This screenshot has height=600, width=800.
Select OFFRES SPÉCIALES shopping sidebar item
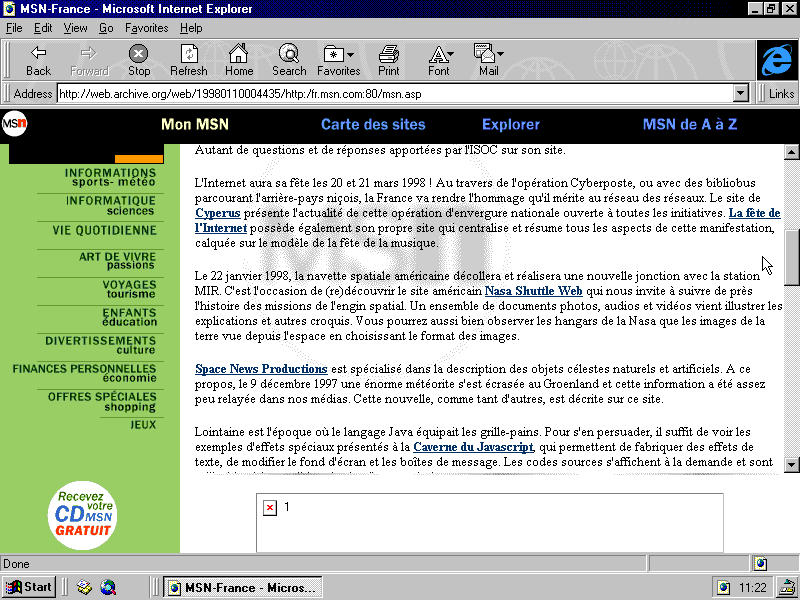[102, 402]
